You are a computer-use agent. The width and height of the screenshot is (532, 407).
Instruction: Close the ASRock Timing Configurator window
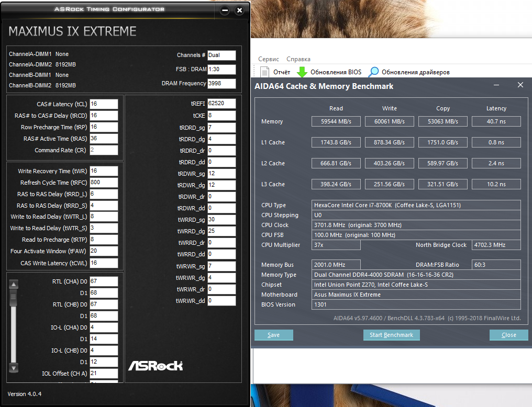coord(239,10)
